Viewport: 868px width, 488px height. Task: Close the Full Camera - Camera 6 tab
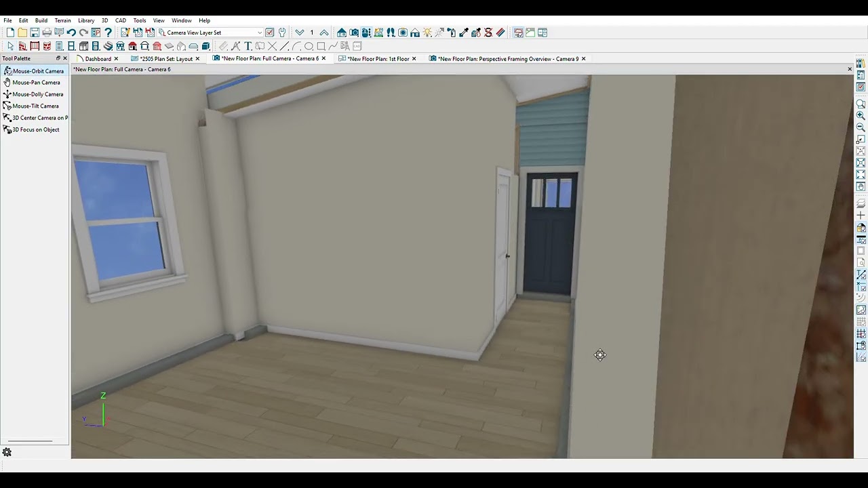pyautogui.click(x=323, y=58)
